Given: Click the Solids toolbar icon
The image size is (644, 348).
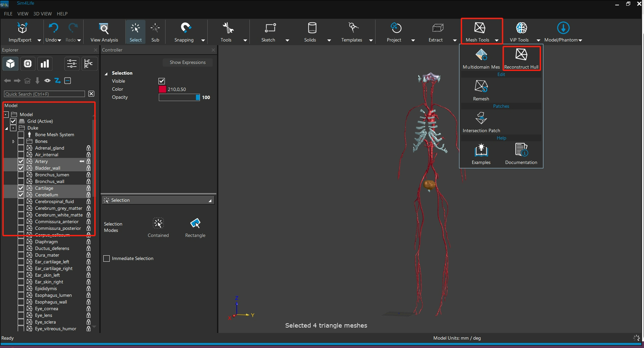Looking at the screenshot, I should point(312,29).
